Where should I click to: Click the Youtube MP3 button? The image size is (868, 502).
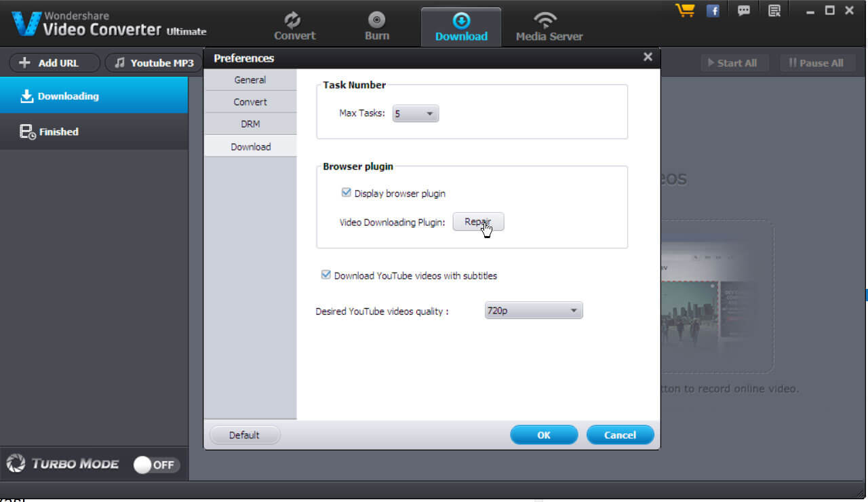coord(155,63)
